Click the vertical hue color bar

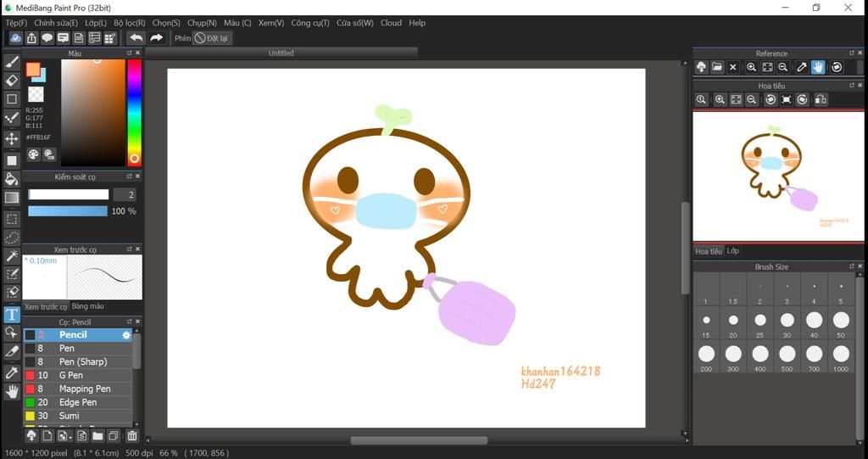tap(134, 113)
